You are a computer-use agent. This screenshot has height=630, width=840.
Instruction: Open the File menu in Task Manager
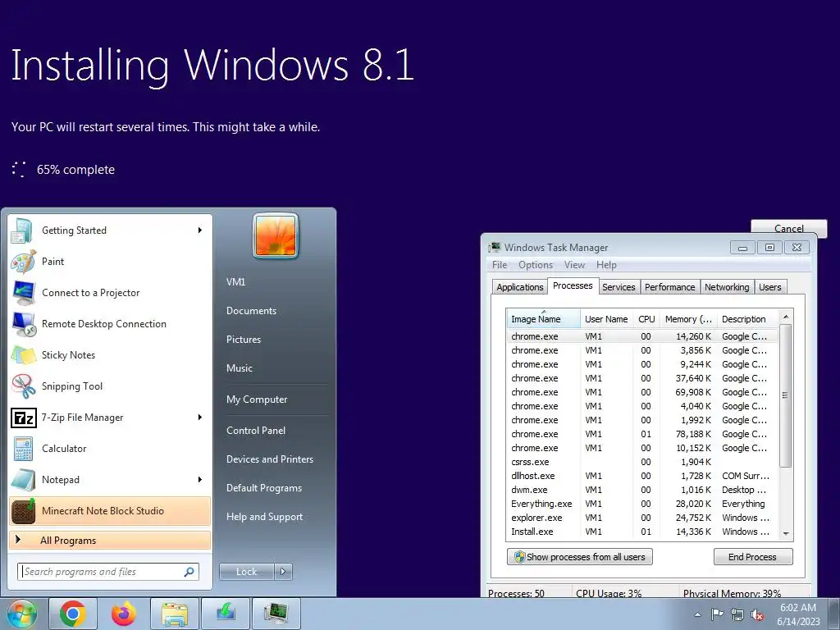(x=500, y=265)
